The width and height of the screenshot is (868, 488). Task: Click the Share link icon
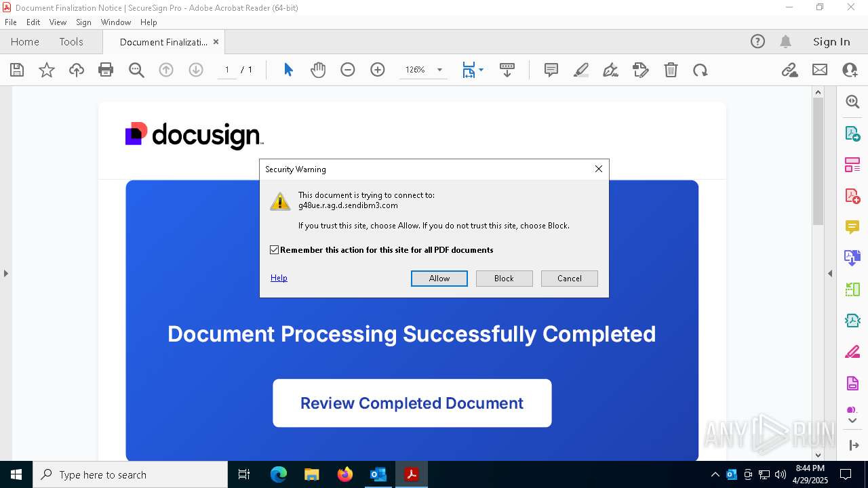790,70
